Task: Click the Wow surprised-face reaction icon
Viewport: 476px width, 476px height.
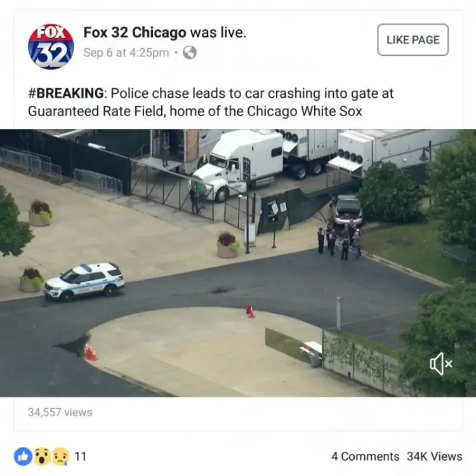Action: (x=42, y=456)
